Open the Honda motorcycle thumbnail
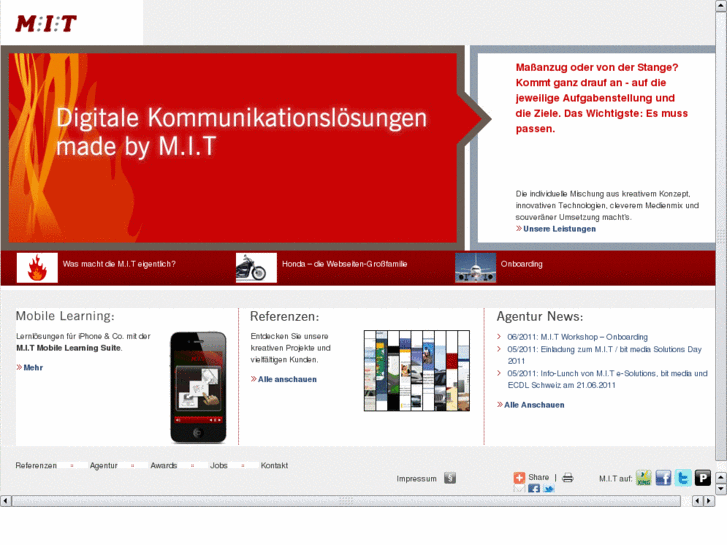 coord(256,268)
